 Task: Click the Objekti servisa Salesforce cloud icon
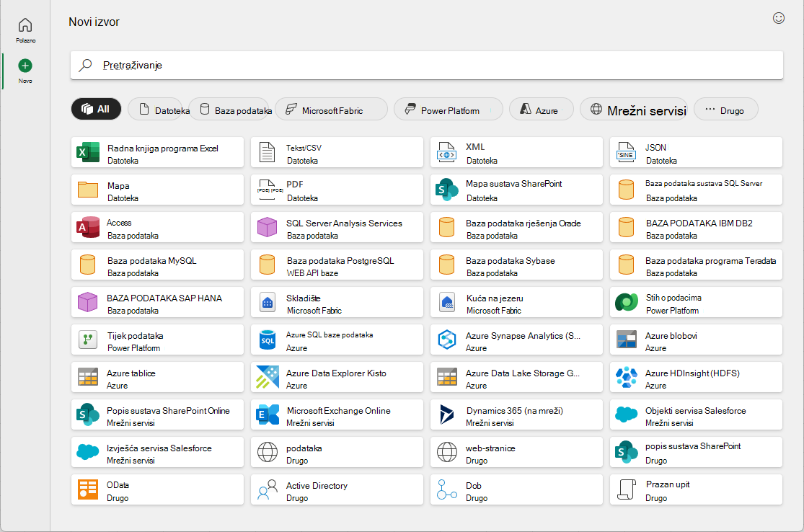[x=626, y=414]
